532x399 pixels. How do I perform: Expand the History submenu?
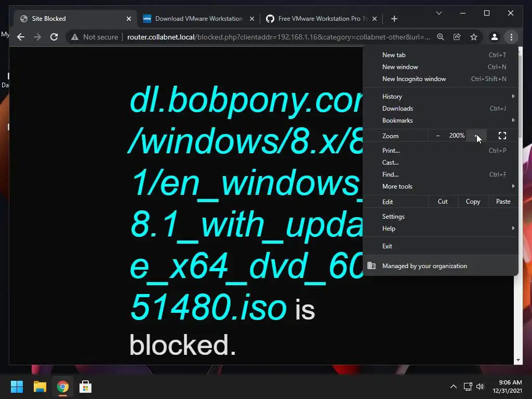[x=441, y=97]
